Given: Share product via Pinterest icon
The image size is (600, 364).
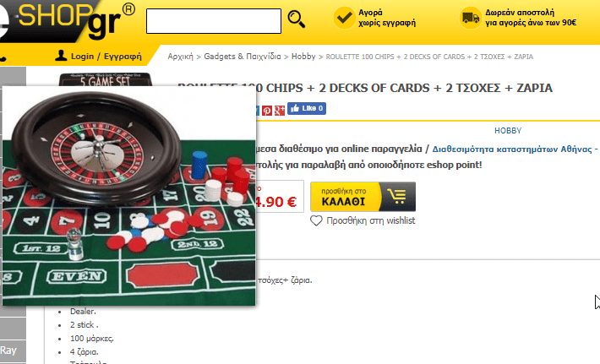Looking at the screenshot, I should (267, 111).
